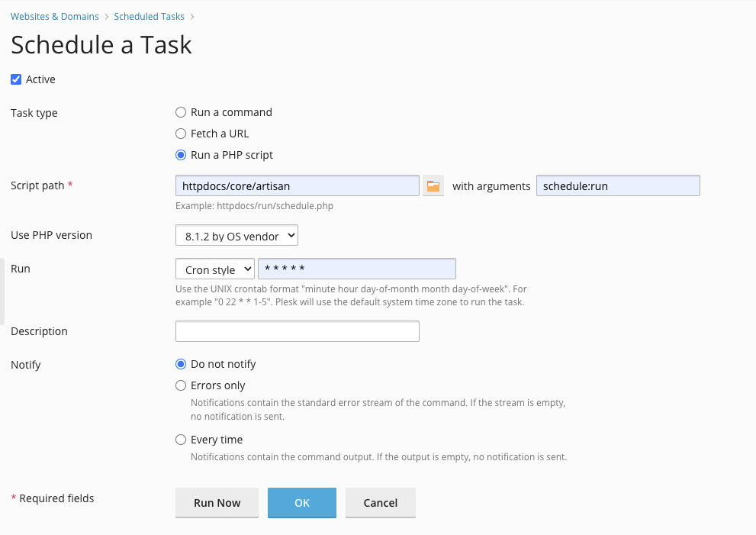Image resolution: width=756 pixels, height=535 pixels.
Task: Open the Cron style run dropdown
Action: click(215, 269)
